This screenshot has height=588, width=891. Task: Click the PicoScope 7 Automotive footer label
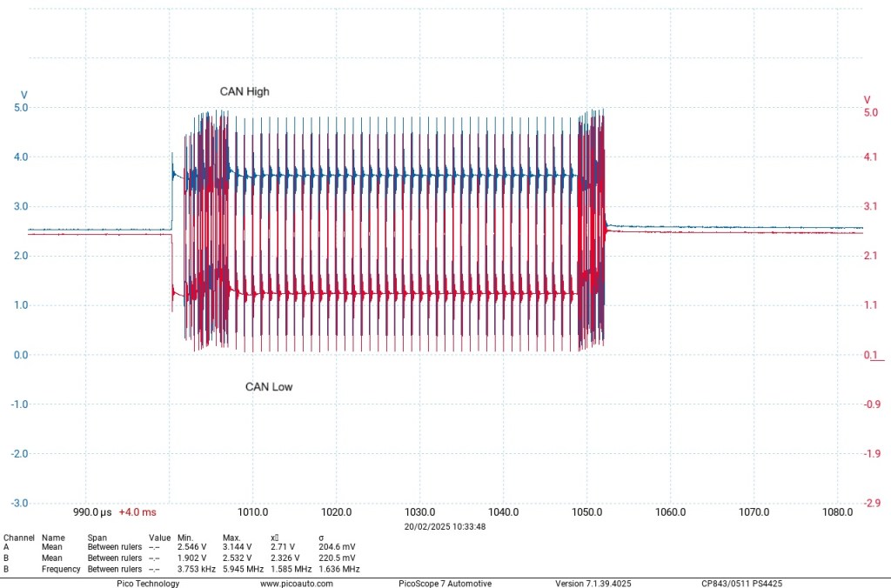pyautogui.click(x=444, y=583)
